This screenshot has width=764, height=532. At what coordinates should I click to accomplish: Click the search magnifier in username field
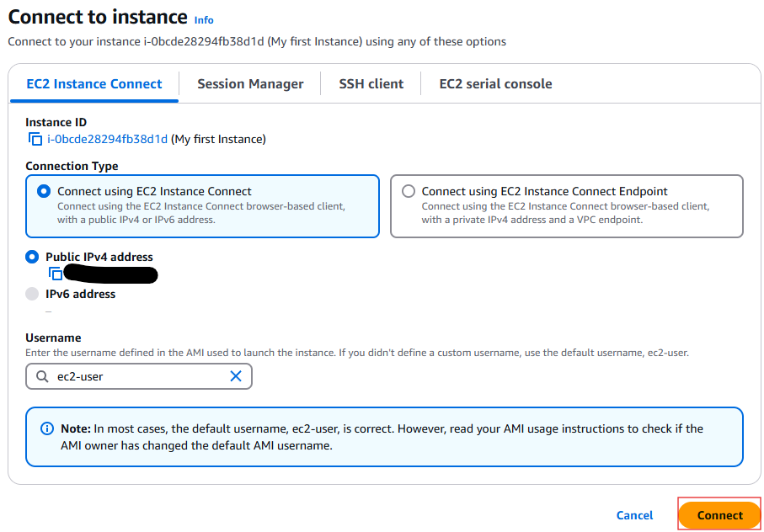pos(42,376)
